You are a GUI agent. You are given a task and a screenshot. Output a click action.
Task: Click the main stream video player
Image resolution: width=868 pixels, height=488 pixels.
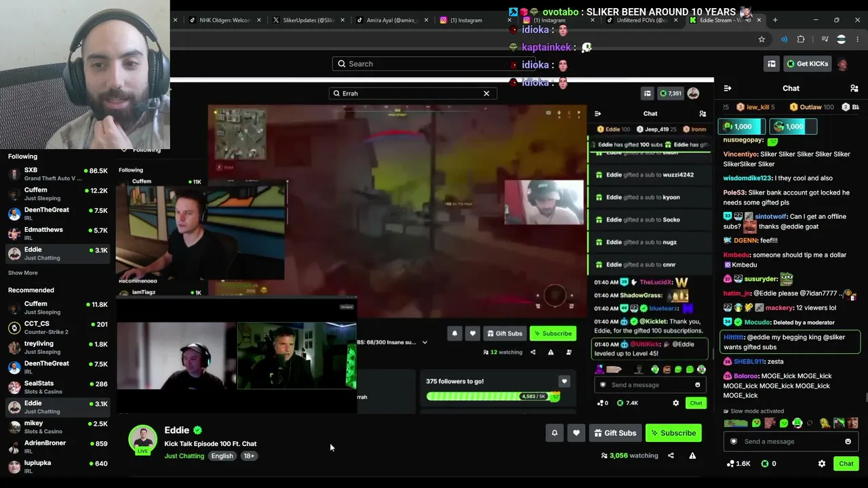tap(414, 247)
